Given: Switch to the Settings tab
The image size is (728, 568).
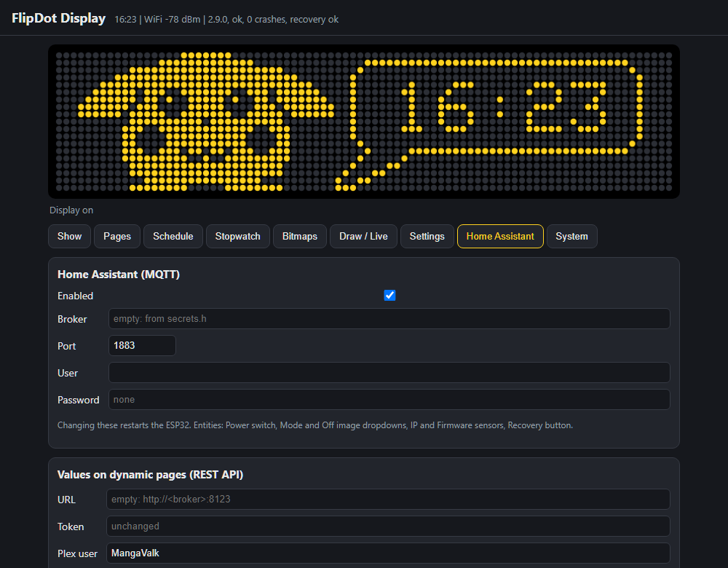Looking at the screenshot, I should [x=427, y=237].
